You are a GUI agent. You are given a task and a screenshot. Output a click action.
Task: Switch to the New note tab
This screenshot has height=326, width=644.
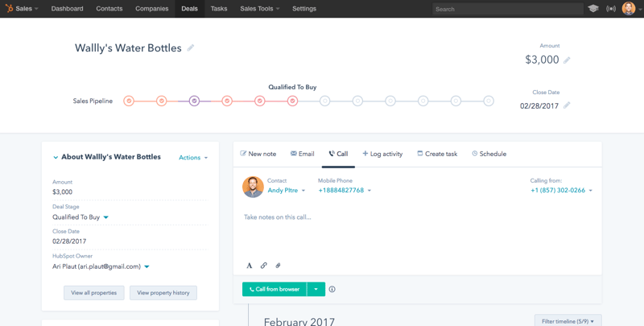pyautogui.click(x=258, y=154)
